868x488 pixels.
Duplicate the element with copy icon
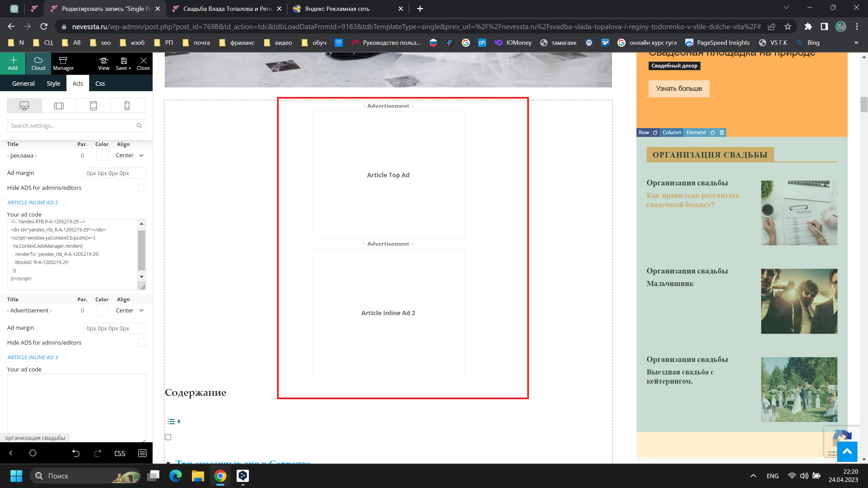coord(713,133)
